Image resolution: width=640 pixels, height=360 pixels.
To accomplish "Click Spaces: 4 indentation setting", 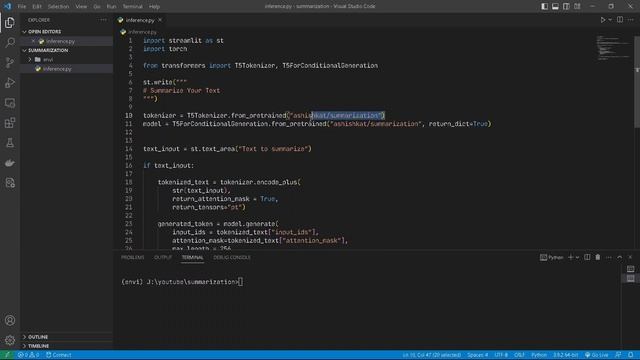I will tap(478, 355).
